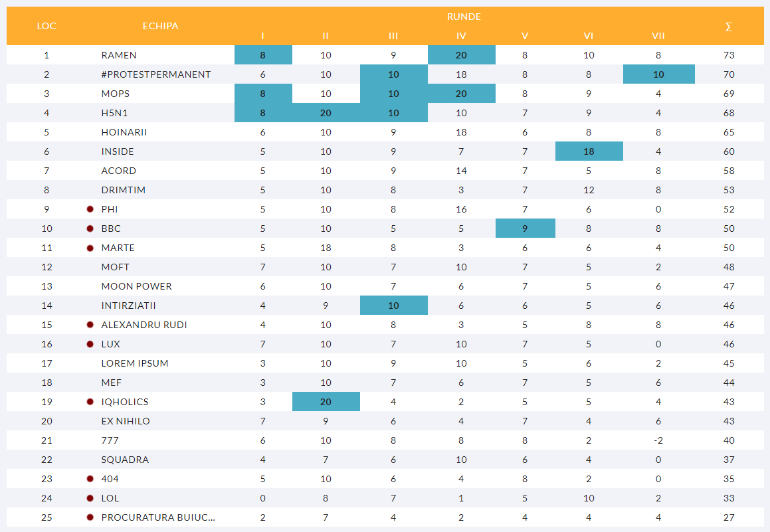Image resolution: width=770 pixels, height=532 pixels.
Task: Click #PROTESTPERMANENT's highlighted round VII score 10
Action: click(659, 74)
